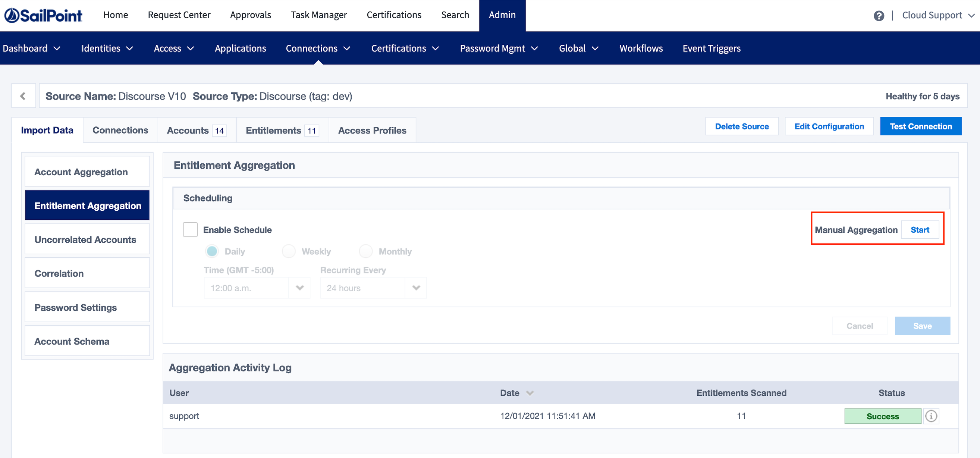The image size is (980, 458).
Task: Click the back arrow beside Source Name
Action: click(x=23, y=95)
